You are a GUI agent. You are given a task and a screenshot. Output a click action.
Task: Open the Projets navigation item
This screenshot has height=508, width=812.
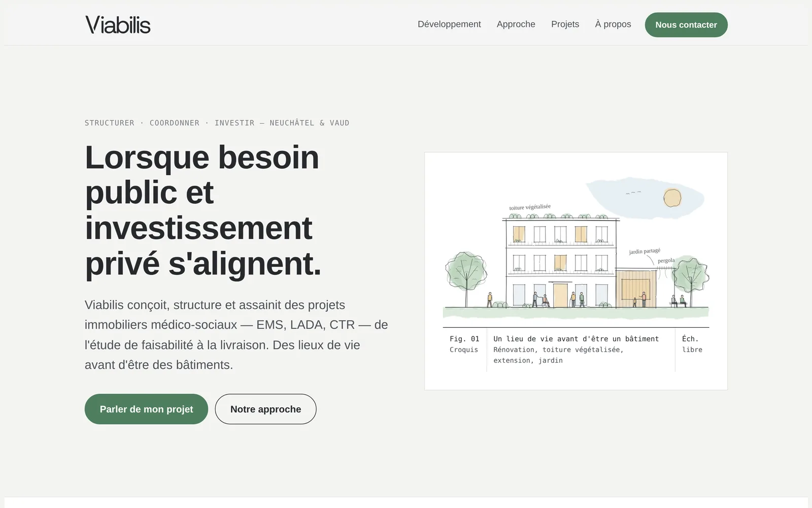(x=565, y=24)
